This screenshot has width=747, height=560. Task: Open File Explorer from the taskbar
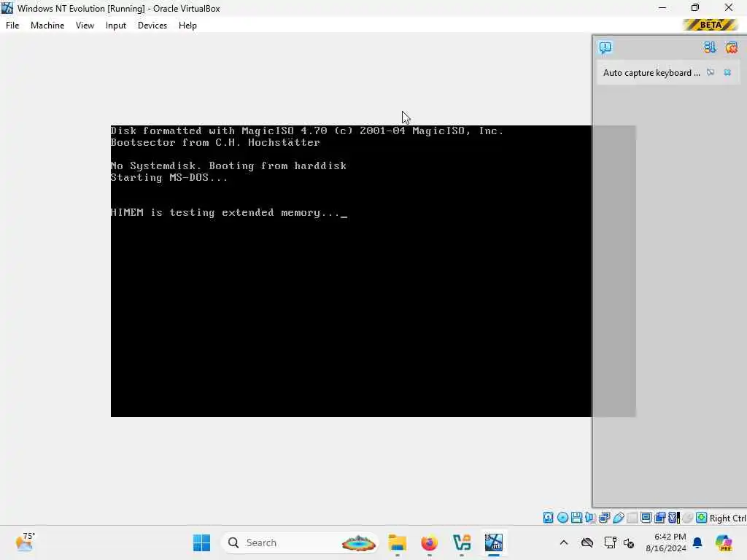[x=398, y=542]
